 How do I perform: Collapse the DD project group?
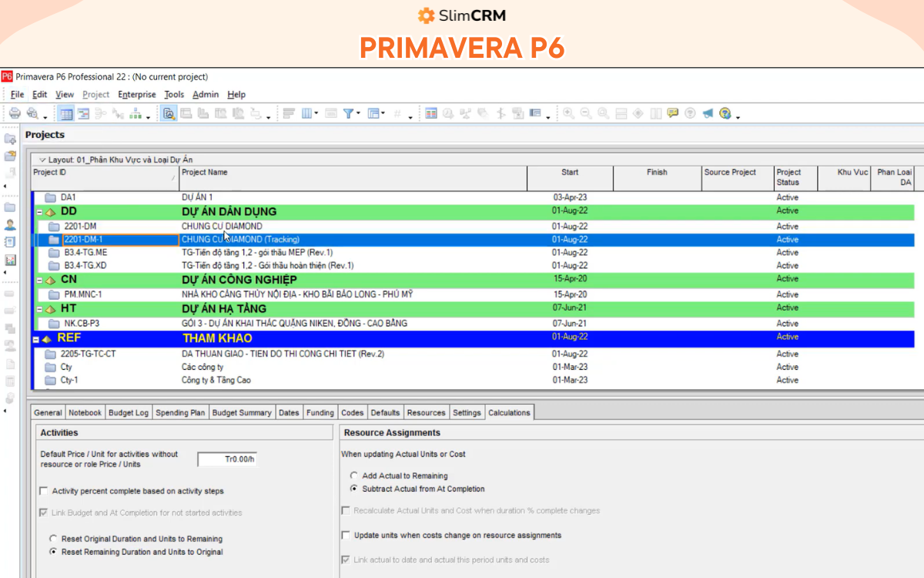pyautogui.click(x=39, y=212)
